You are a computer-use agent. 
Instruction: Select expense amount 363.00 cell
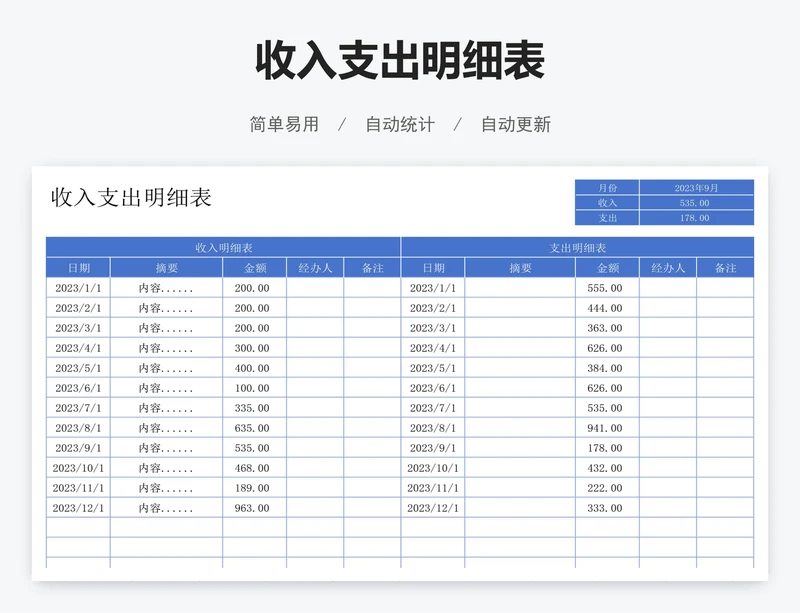(x=607, y=328)
